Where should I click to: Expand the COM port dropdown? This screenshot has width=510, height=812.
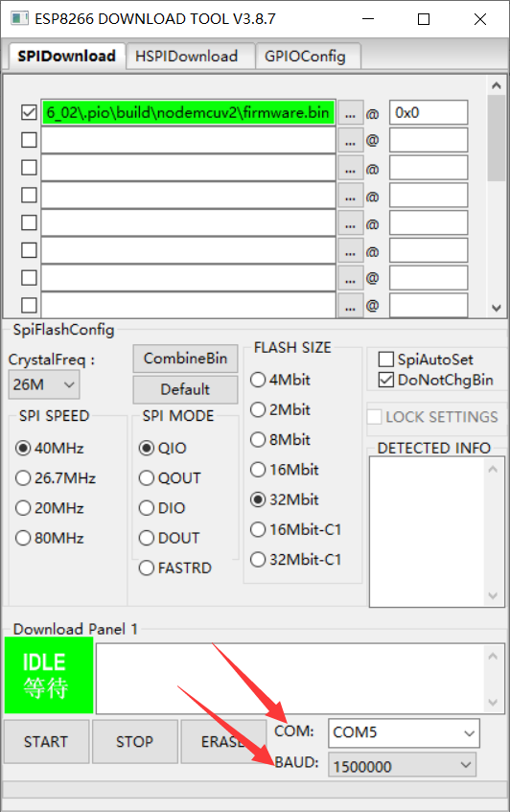(x=404, y=732)
